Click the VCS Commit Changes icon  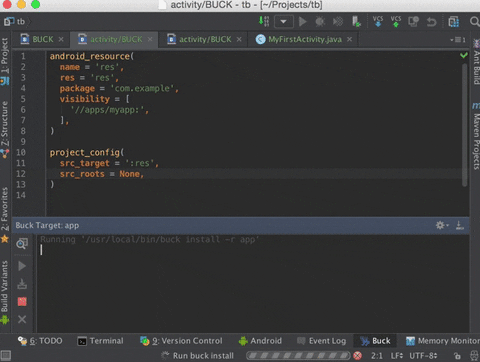(396, 21)
